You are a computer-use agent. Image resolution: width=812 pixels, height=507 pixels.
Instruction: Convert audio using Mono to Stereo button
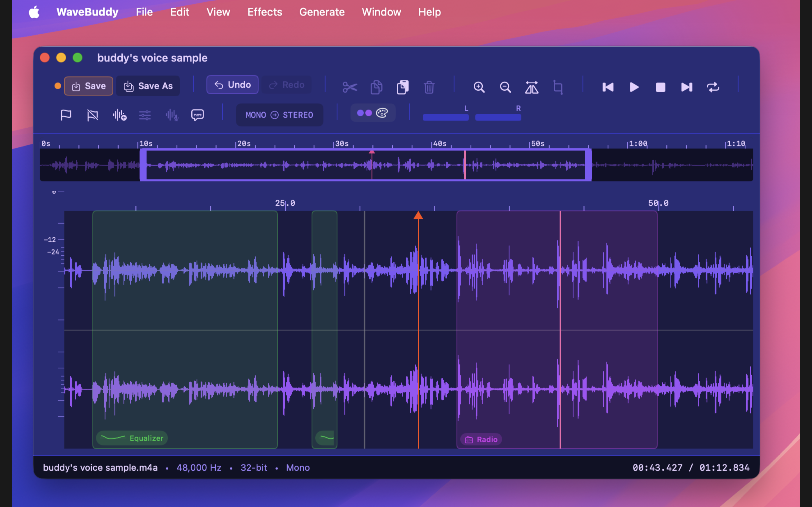pos(279,115)
